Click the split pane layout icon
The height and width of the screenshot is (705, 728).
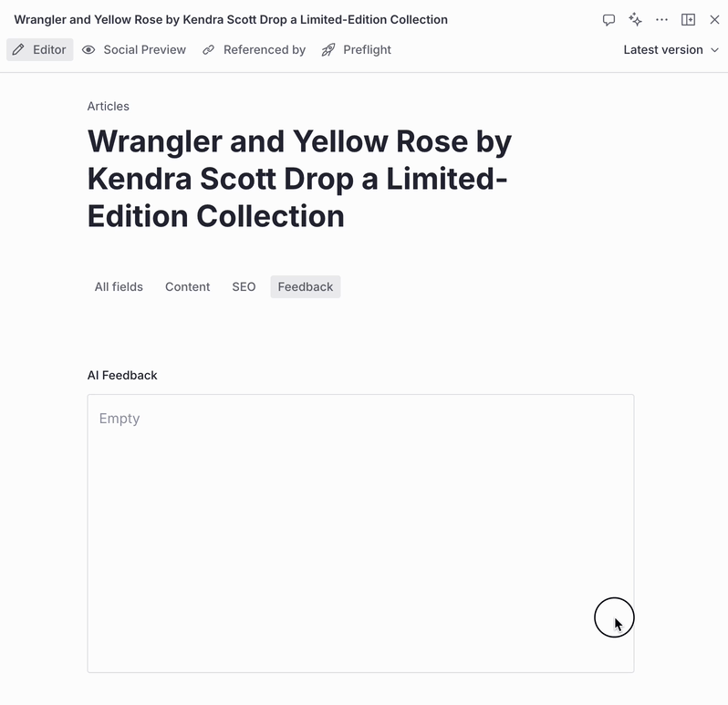tap(688, 19)
